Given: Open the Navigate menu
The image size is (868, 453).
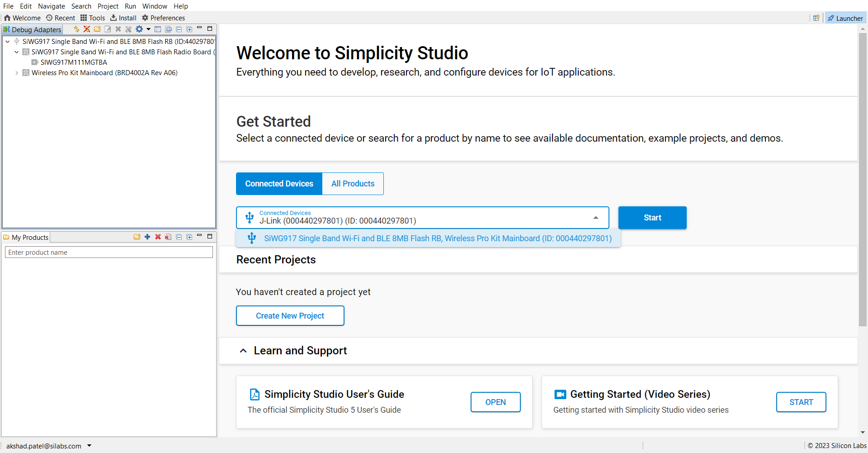Looking at the screenshot, I should coord(52,6).
